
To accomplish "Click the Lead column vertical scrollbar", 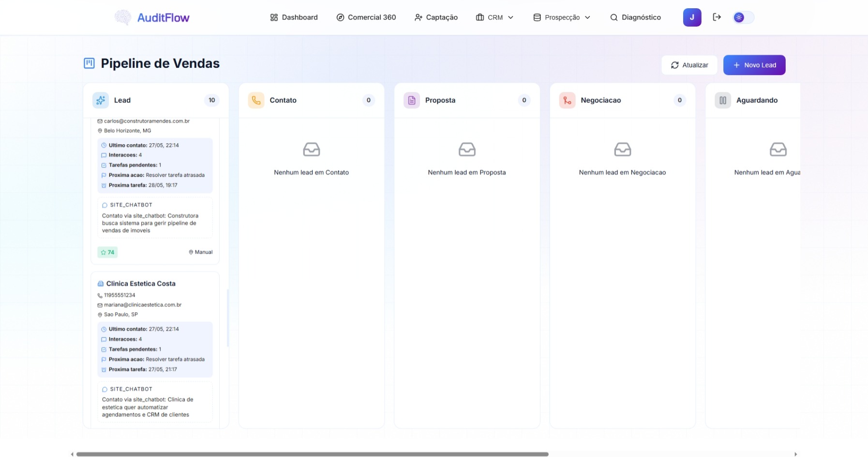I will (x=227, y=318).
